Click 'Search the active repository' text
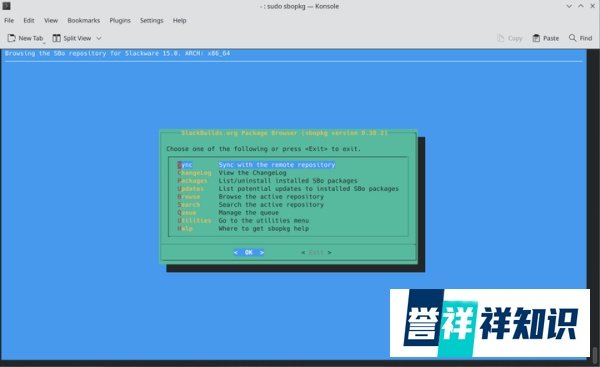Screen dimensions: 600x367 click(x=271, y=205)
